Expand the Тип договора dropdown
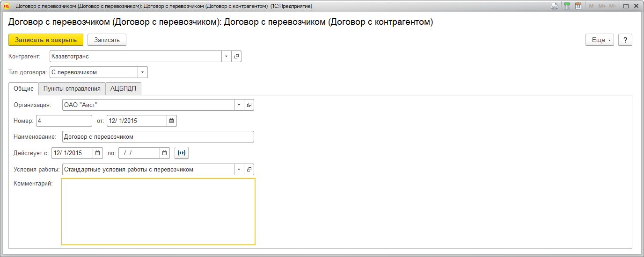The image size is (644, 257). pyautogui.click(x=143, y=72)
